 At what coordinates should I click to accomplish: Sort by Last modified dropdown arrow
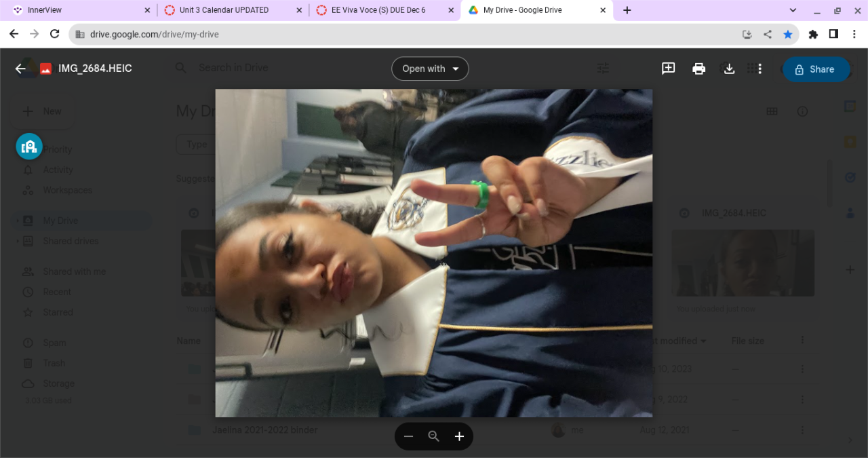(703, 341)
